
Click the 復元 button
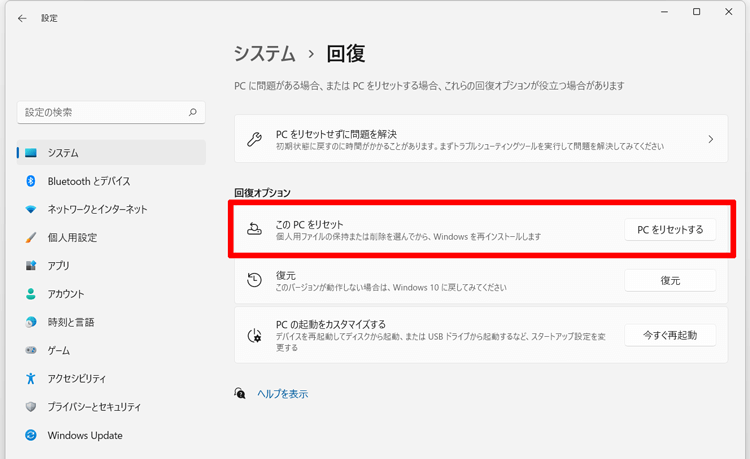click(x=670, y=281)
